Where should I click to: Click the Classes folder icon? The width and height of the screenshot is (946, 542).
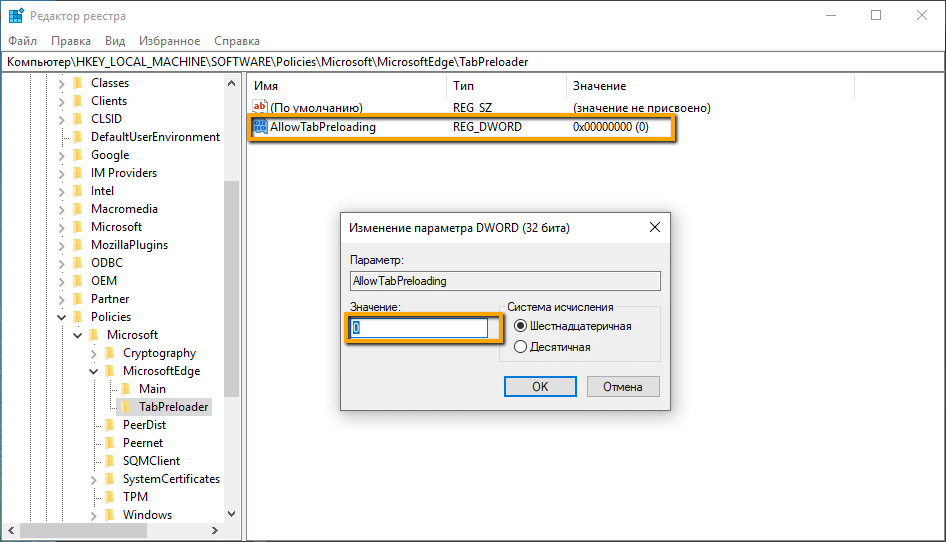pos(78,83)
